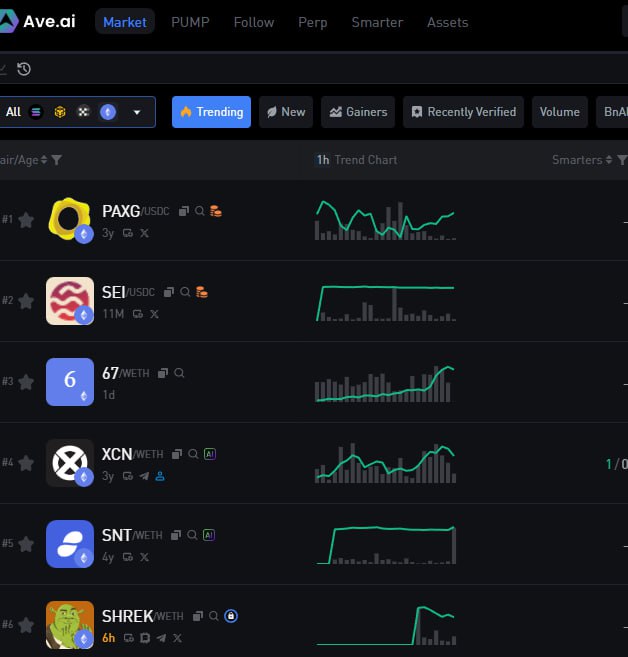628x657 pixels.
Task: Copy PAXG contract address
Action: [184, 211]
